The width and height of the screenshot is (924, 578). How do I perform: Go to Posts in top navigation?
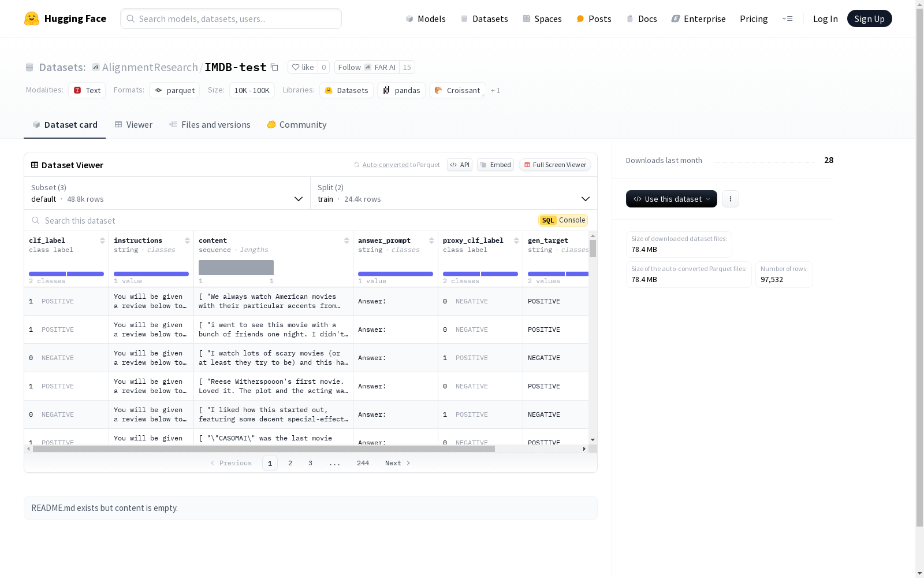(x=594, y=18)
